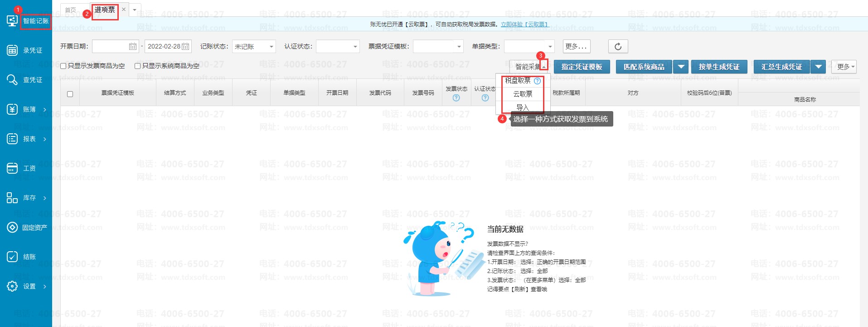
Task: Enable 只显示发票商品为空 checkbox
Action: pos(63,66)
